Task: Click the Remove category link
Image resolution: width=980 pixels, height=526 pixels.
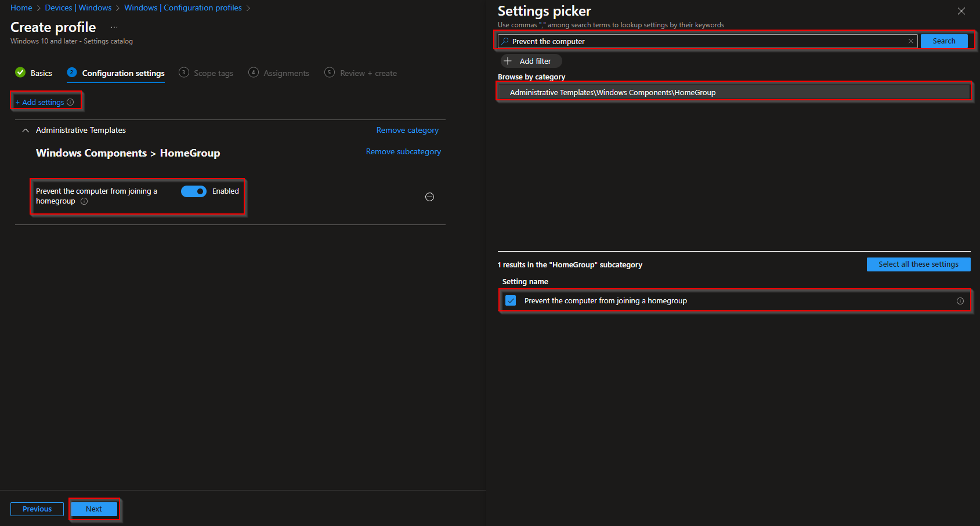Action: click(x=407, y=130)
